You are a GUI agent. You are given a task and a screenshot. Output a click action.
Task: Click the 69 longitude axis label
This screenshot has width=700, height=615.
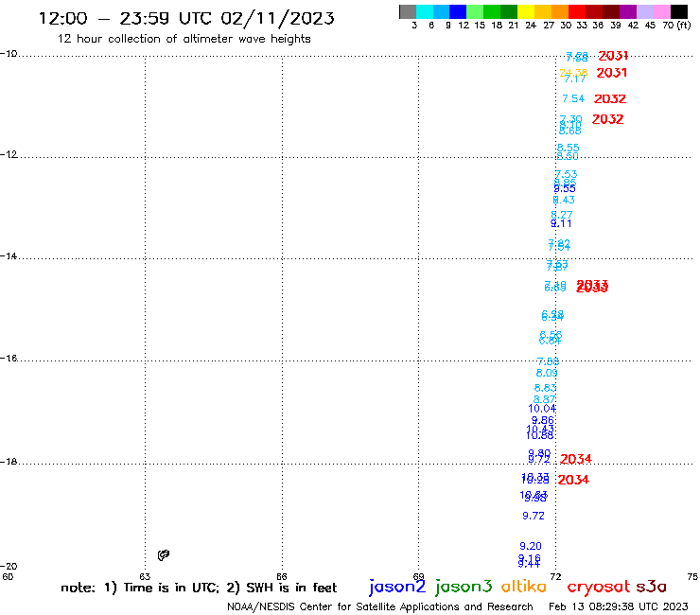click(x=418, y=576)
